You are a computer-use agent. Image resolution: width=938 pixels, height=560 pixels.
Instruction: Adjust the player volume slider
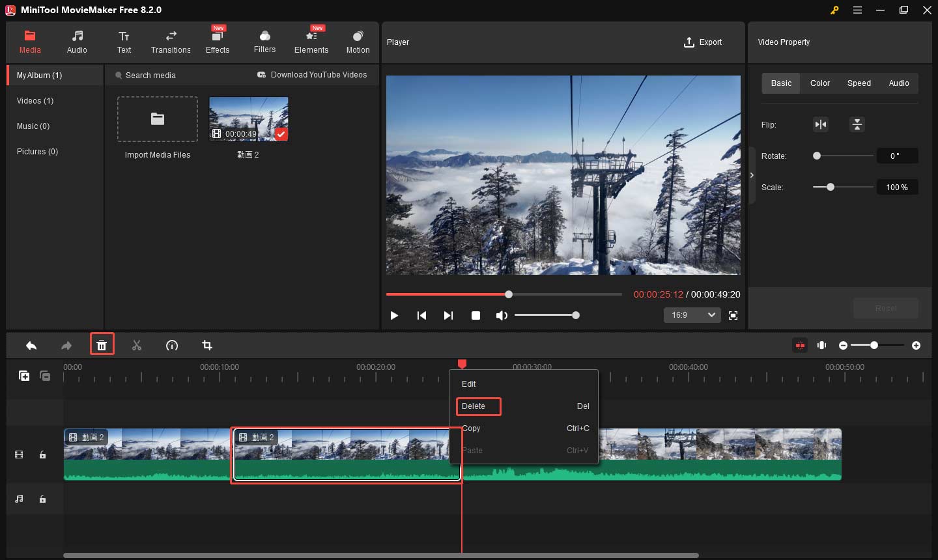[x=546, y=315]
